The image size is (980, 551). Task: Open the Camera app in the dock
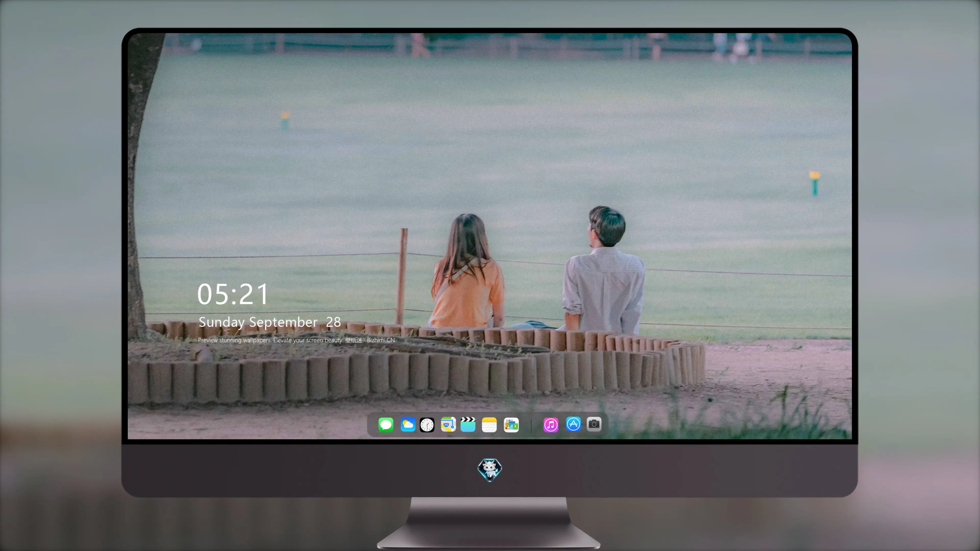pyautogui.click(x=594, y=424)
